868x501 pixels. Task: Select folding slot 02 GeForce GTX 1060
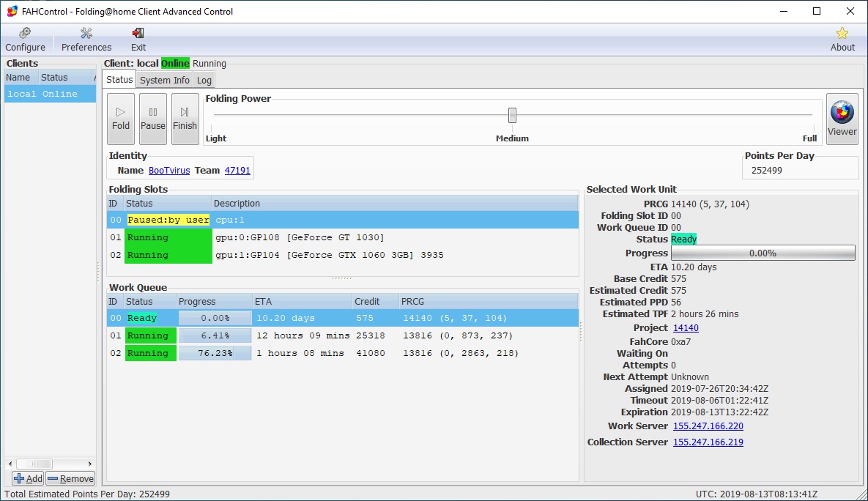(x=343, y=255)
